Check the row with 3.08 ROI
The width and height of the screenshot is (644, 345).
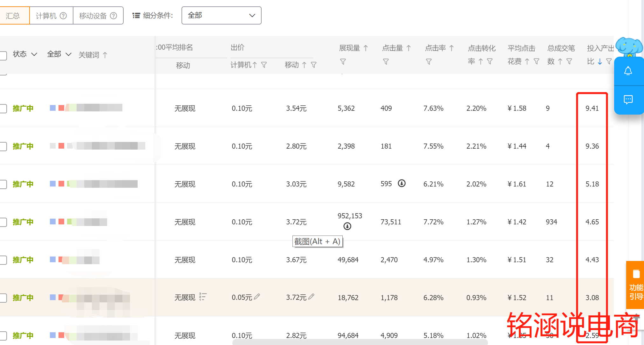[x=3, y=298]
